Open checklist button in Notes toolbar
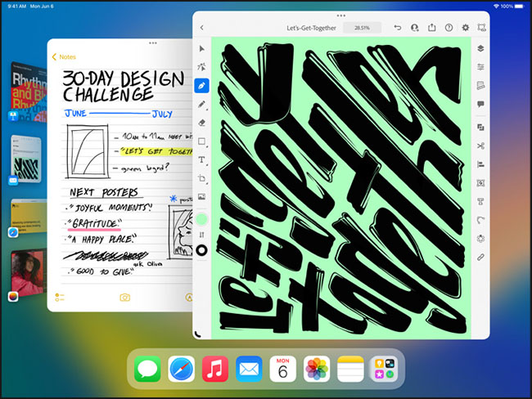 click(60, 298)
